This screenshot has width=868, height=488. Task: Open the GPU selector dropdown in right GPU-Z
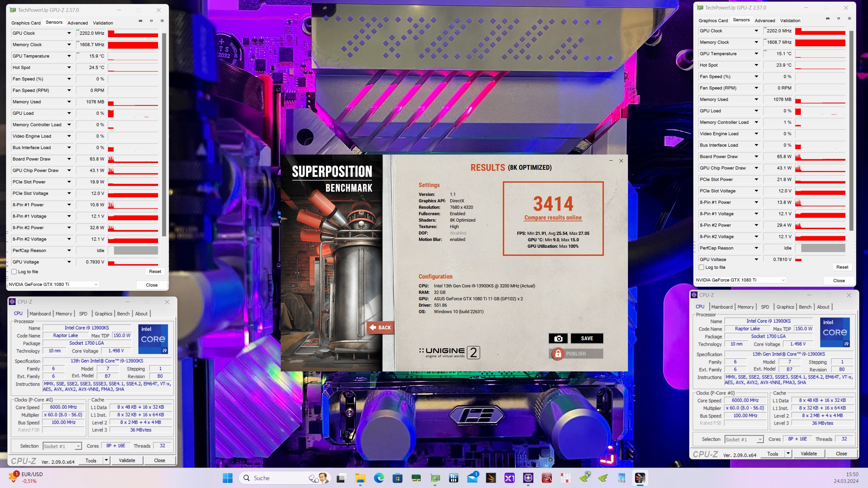[741, 280]
